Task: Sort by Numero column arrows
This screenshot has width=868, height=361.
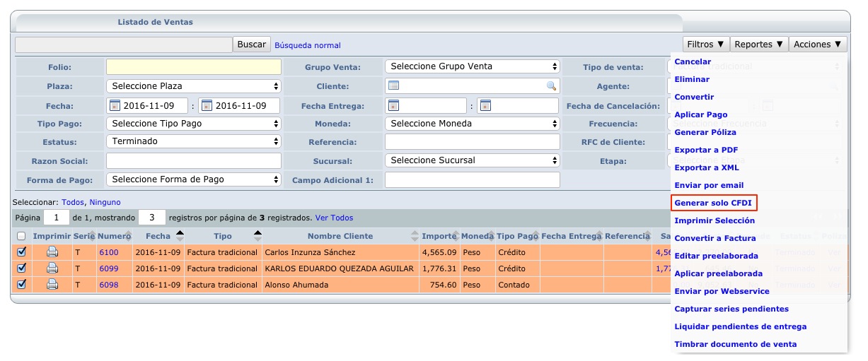Action: pyautogui.click(x=129, y=236)
